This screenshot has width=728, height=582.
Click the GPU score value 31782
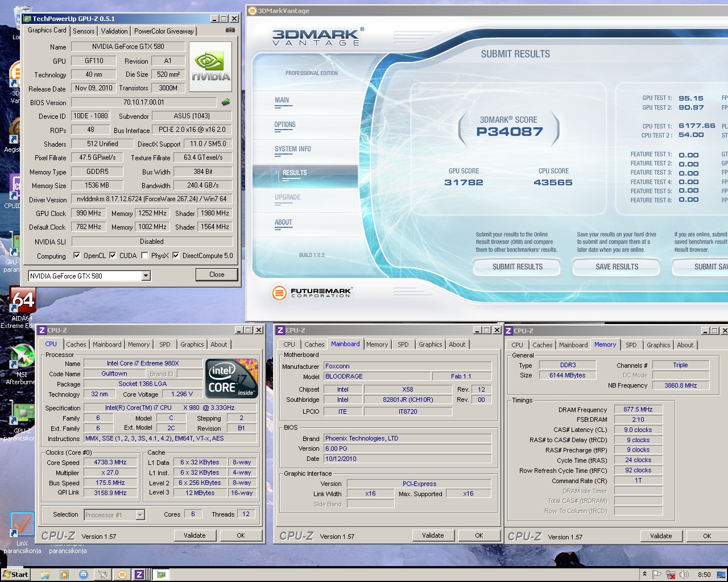tap(464, 182)
